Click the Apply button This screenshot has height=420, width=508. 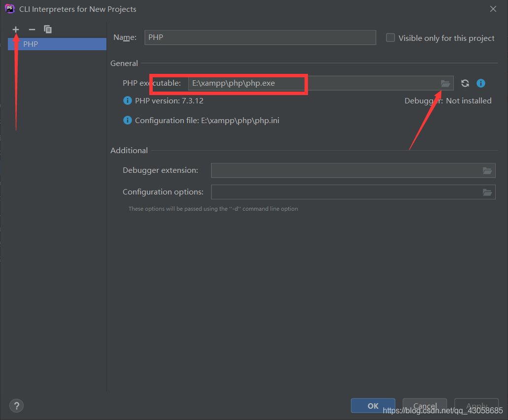(476, 406)
